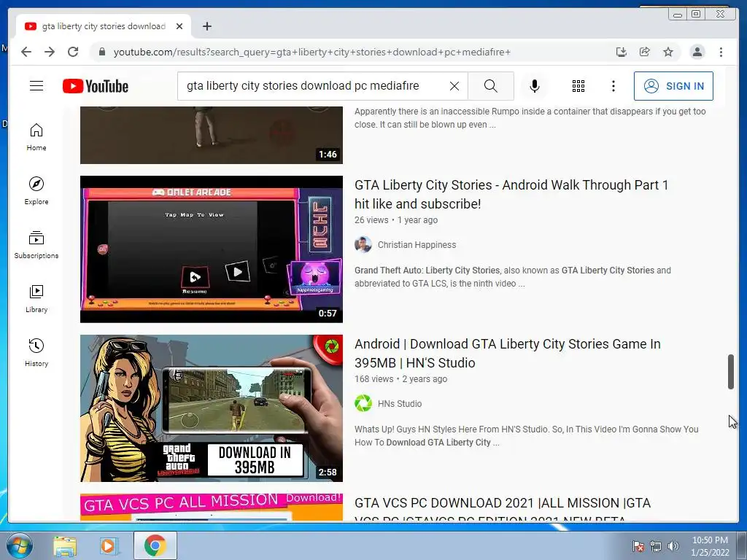Open the Christian Happiness channel name
This screenshot has width=747, height=560.
pos(417,245)
